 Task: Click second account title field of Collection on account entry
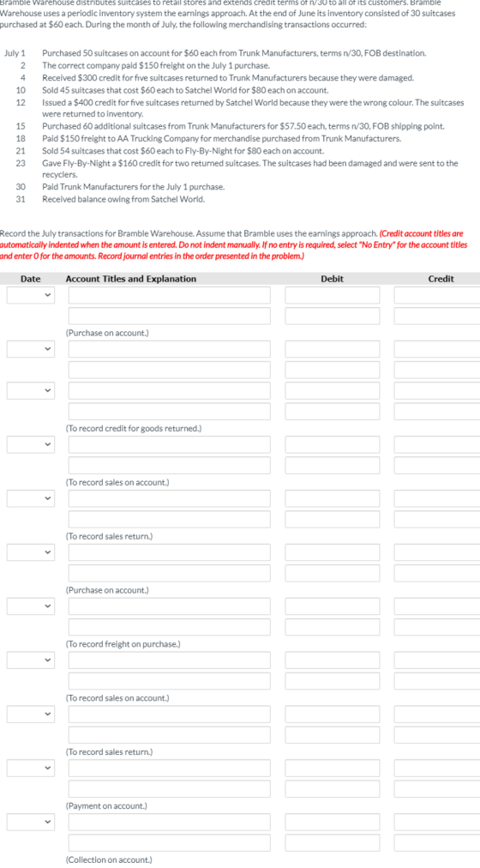170,843
